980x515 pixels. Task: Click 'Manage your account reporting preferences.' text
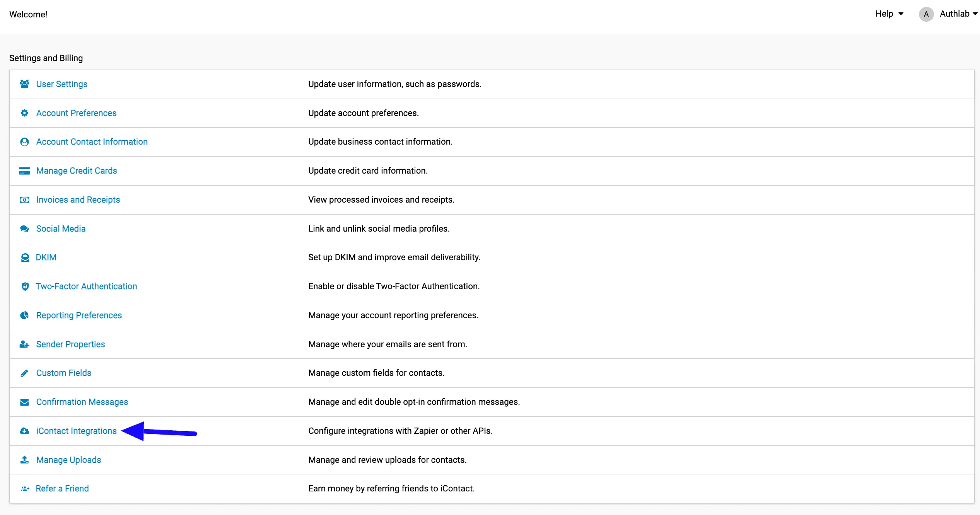tap(393, 315)
